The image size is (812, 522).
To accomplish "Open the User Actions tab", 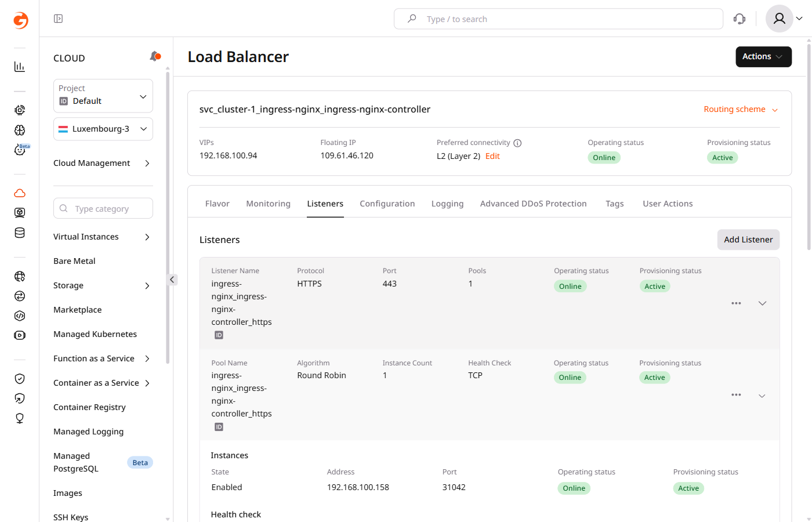I will (668, 204).
